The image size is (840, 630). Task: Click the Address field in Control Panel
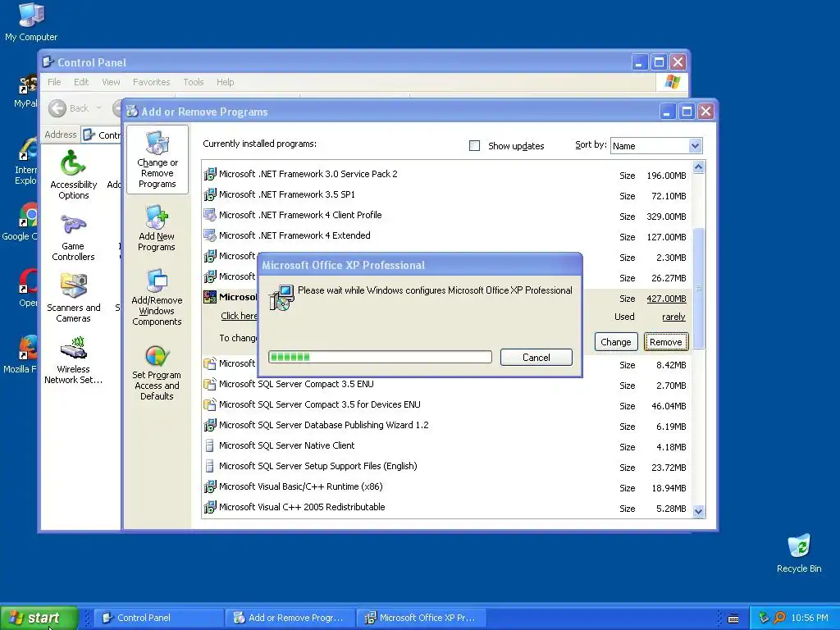[x=101, y=135]
